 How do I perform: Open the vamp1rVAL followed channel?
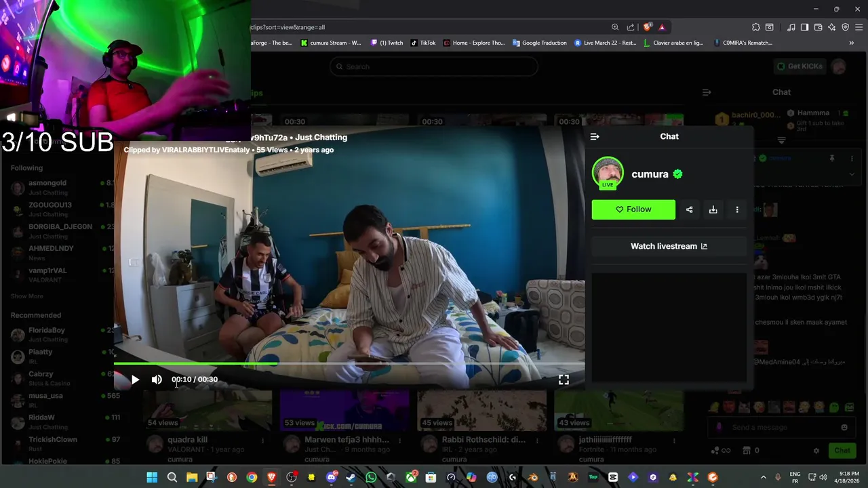click(x=58, y=275)
